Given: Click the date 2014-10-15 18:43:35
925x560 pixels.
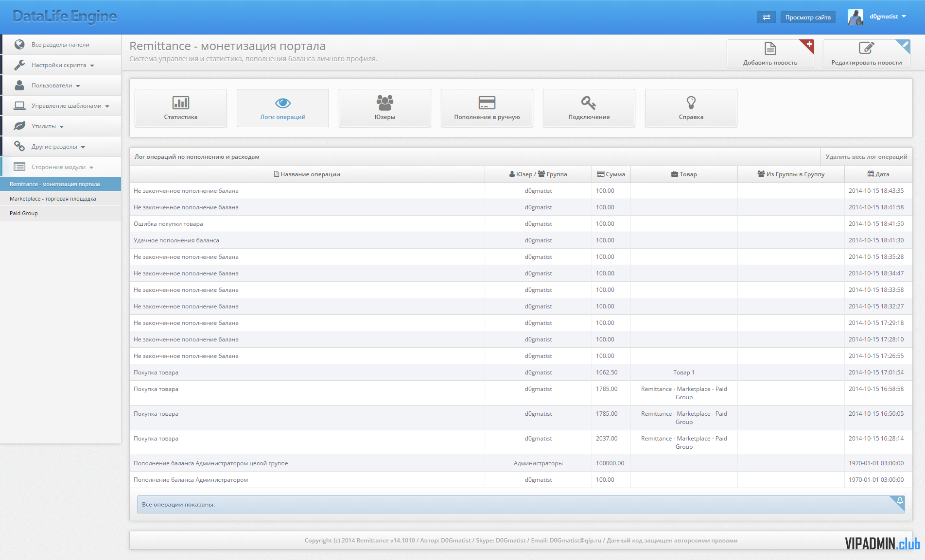Looking at the screenshot, I should tap(876, 191).
